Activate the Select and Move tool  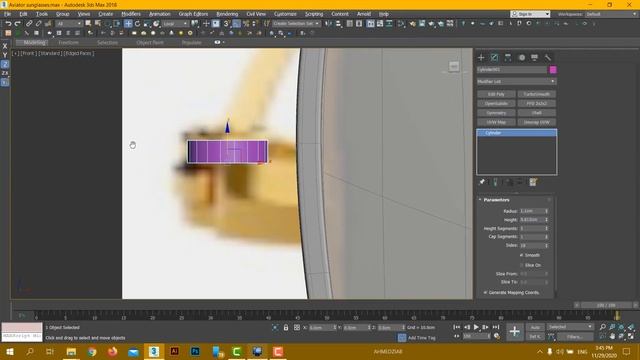click(x=128, y=24)
